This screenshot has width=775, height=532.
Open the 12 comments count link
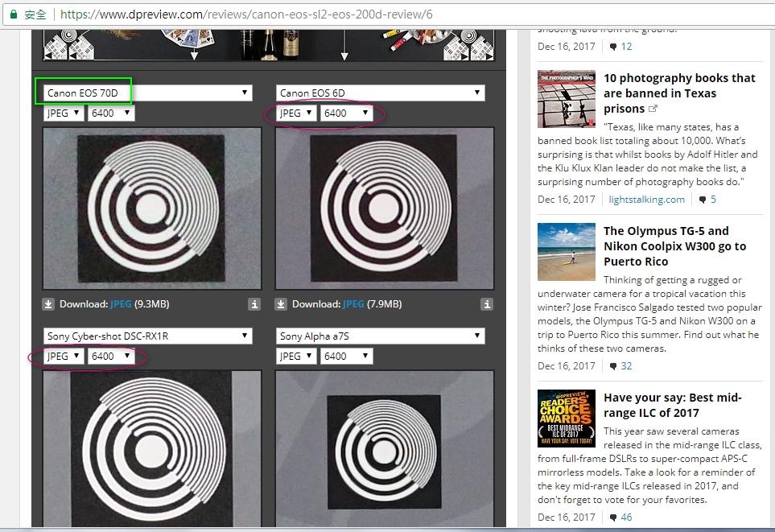[626, 47]
